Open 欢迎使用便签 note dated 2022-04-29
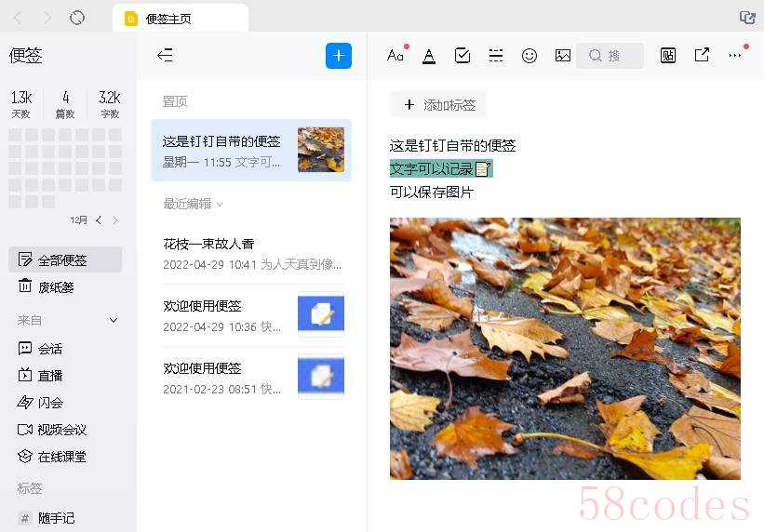Image resolution: width=764 pixels, height=532 pixels. (x=253, y=316)
